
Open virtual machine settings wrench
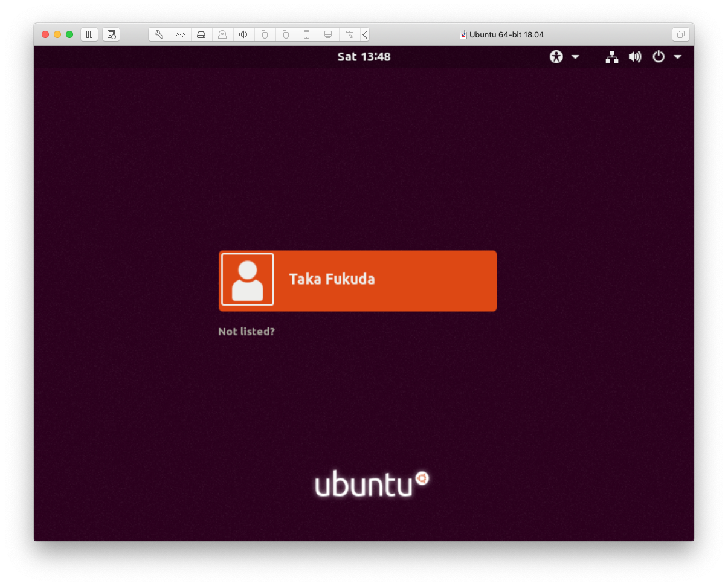coord(159,34)
